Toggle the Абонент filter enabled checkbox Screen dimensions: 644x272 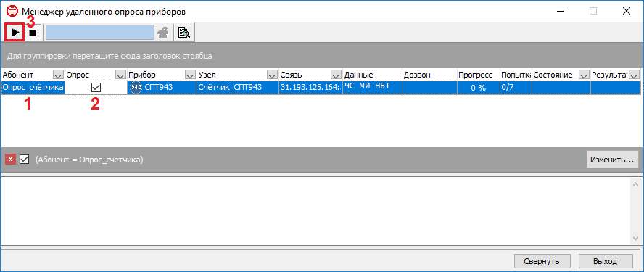pyautogui.click(x=24, y=160)
